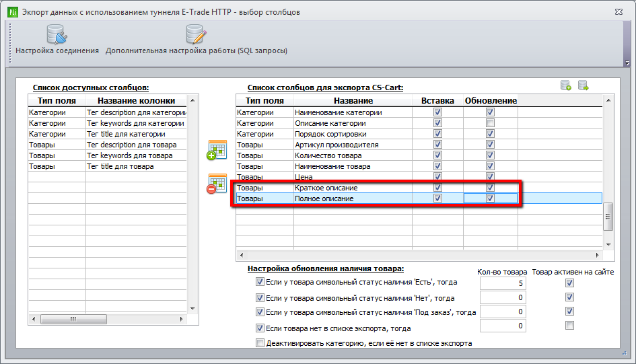Toggle Вставка for Количество товара

437,155
